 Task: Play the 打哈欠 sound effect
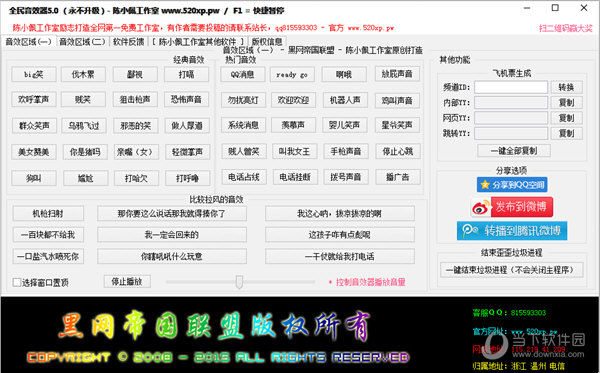point(136,178)
